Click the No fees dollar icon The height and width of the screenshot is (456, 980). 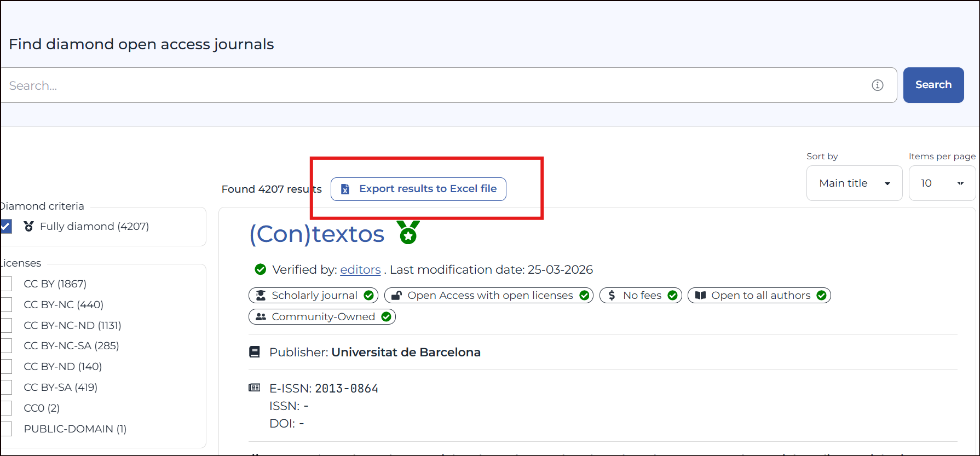pos(612,296)
